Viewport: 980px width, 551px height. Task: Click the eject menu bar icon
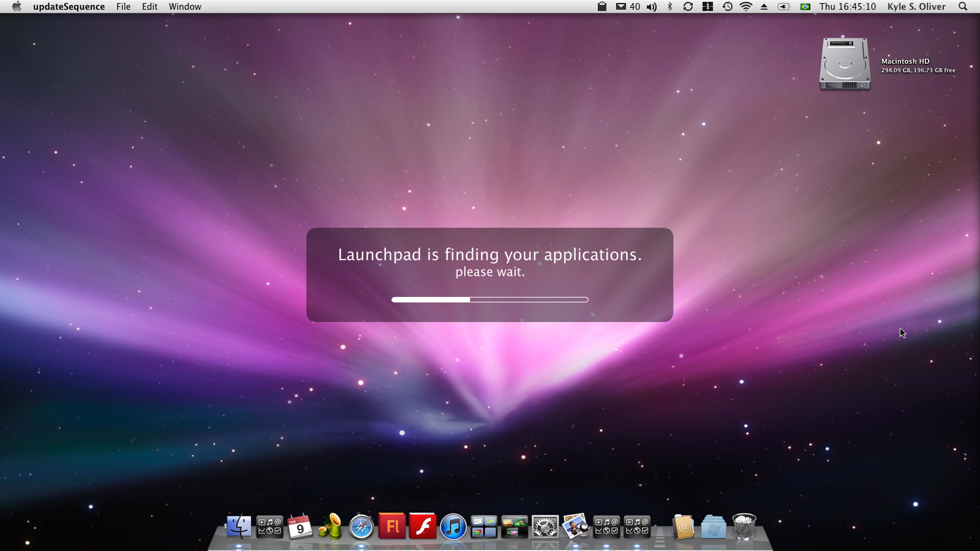click(x=764, y=7)
